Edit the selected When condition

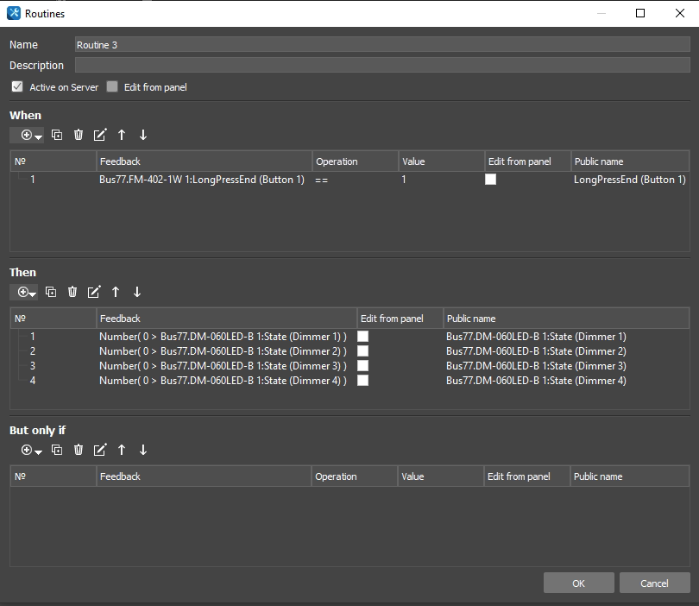[x=99, y=135]
